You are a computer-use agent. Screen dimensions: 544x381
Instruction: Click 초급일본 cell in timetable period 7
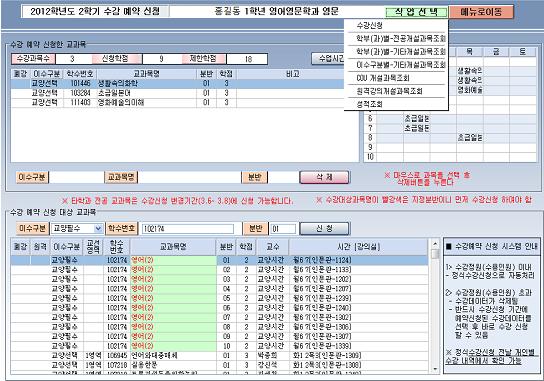pos(416,128)
